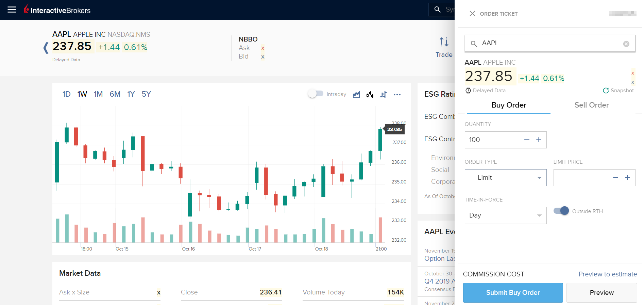Screen dimensions: 644x305
Task: Open chart more options ellipsis
Action: 397,95
